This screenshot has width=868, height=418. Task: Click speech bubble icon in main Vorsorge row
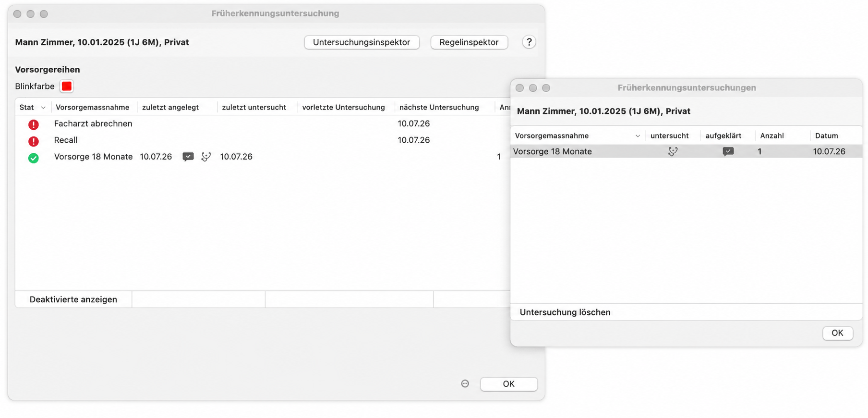click(188, 157)
